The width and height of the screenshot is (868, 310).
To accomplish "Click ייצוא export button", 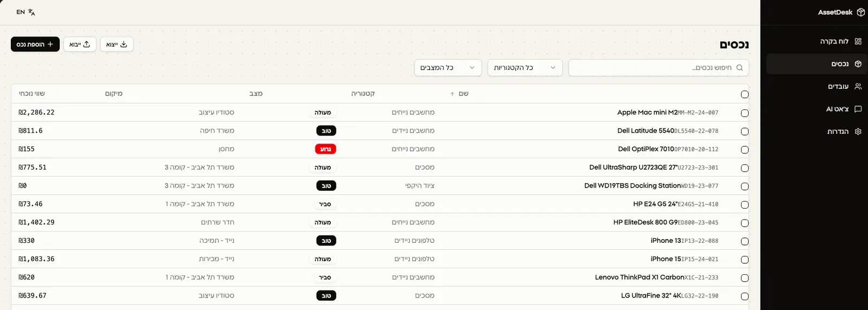I will click(x=117, y=44).
